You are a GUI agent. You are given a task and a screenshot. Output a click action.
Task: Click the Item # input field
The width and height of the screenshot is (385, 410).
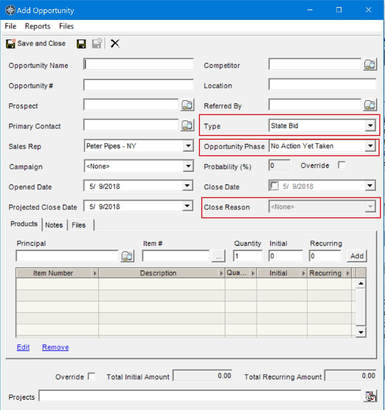(177, 256)
